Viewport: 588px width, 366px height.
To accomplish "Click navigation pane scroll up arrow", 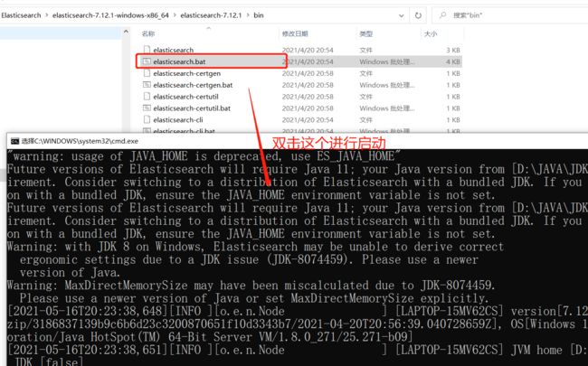I will pyautogui.click(x=126, y=33).
